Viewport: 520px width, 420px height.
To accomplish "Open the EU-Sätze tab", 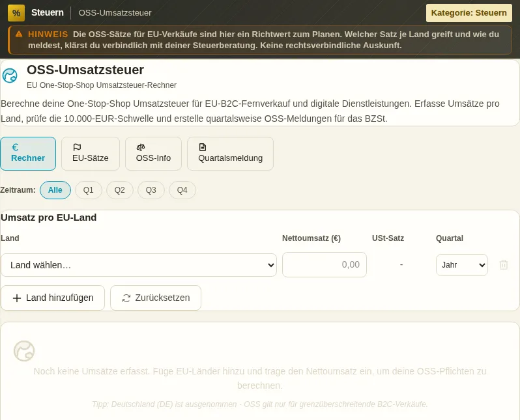I will (x=91, y=154).
